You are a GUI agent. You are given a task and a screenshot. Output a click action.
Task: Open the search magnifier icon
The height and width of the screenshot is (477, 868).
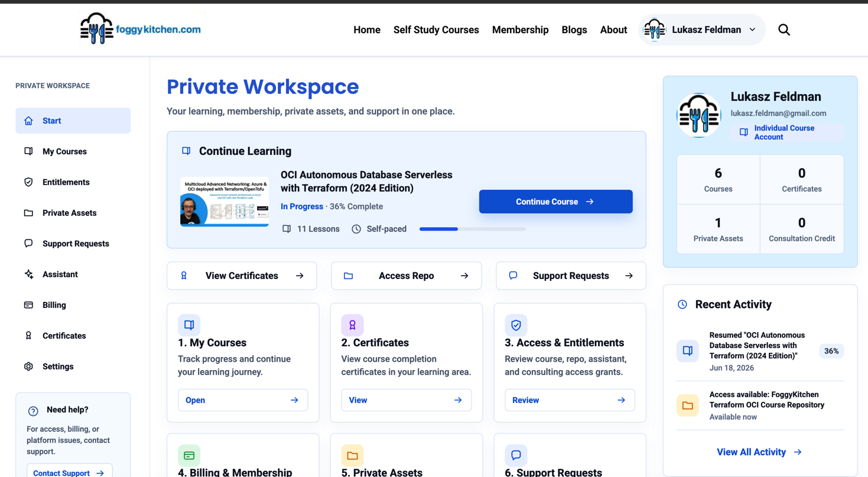[x=784, y=30]
